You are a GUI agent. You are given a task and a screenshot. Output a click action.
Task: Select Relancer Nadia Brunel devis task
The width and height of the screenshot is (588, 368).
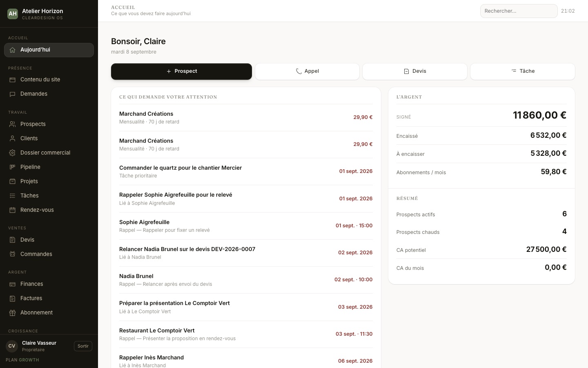(246, 253)
